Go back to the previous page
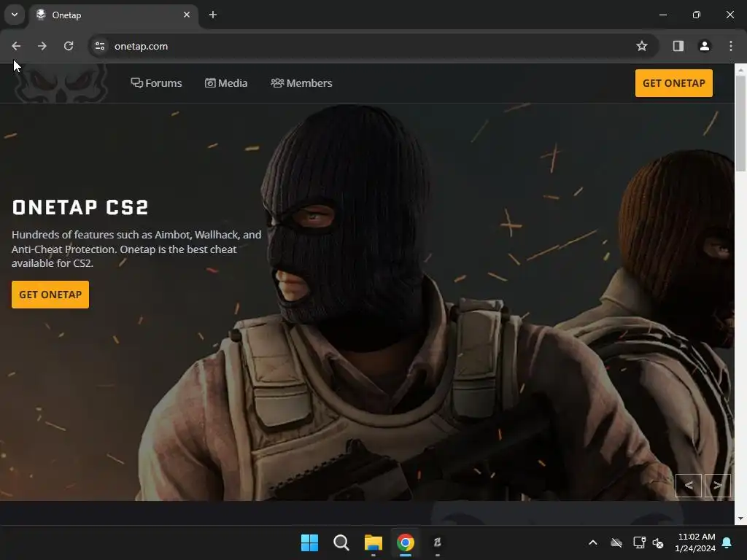The width and height of the screenshot is (747, 560). (x=16, y=46)
